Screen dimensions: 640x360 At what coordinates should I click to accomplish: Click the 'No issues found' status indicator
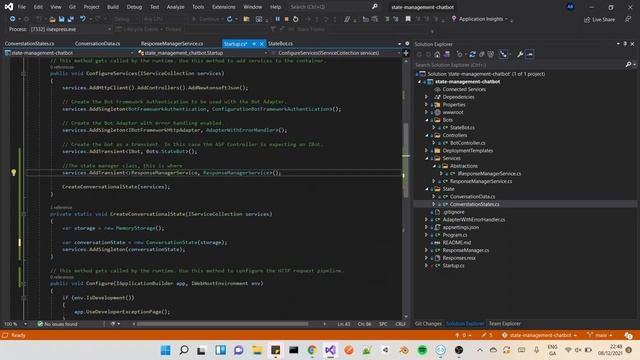click(57, 324)
